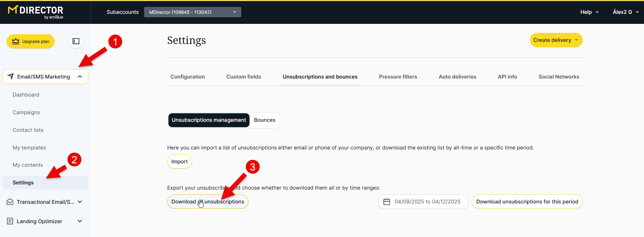The image size is (644, 237).
Task: Click the crown icon in Upgrade plan
Action: pyautogui.click(x=16, y=42)
